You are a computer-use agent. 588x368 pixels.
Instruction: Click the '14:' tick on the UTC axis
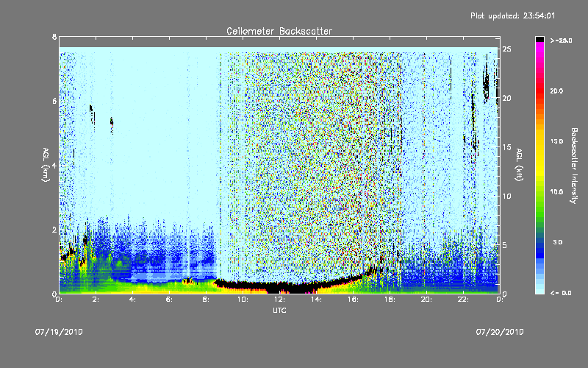click(317, 300)
